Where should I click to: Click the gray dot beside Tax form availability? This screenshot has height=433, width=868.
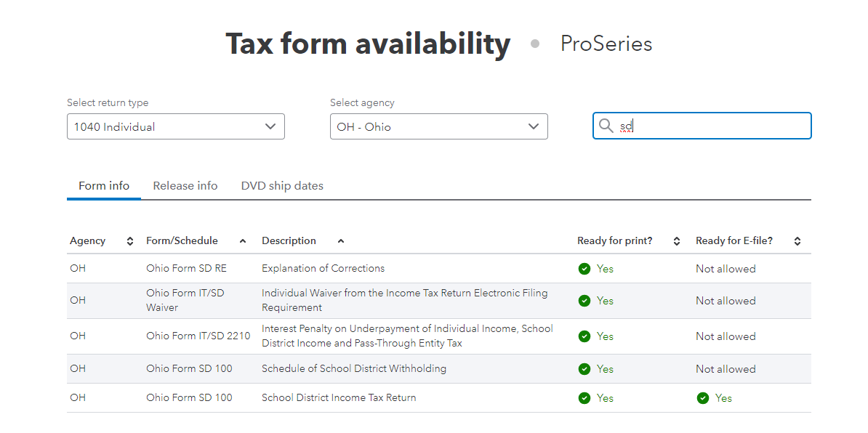[534, 44]
